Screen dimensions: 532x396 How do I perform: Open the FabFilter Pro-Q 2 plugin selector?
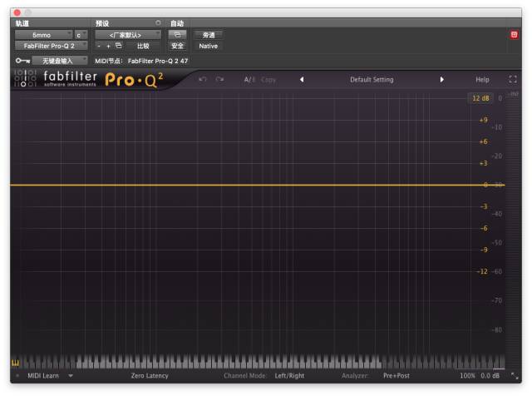[51, 46]
